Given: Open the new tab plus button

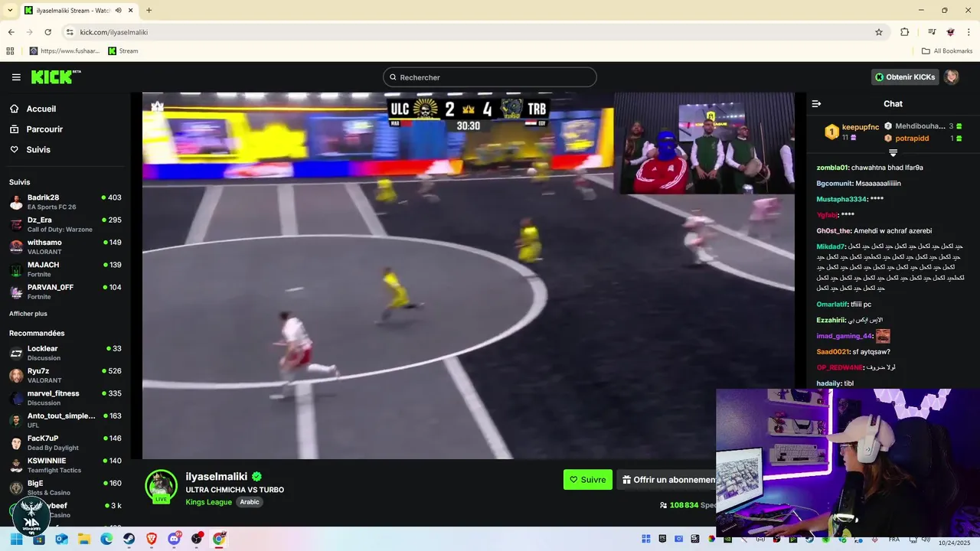Looking at the screenshot, I should [149, 10].
